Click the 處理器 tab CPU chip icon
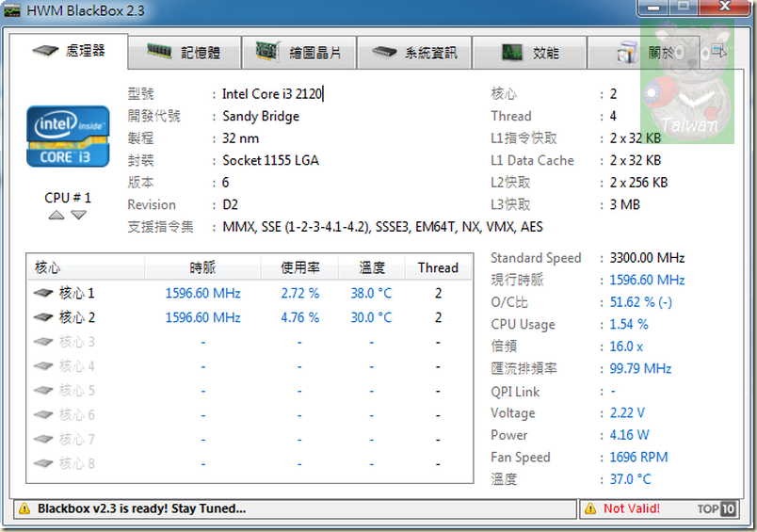Image resolution: width=757 pixels, height=532 pixels. click(45, 50)
